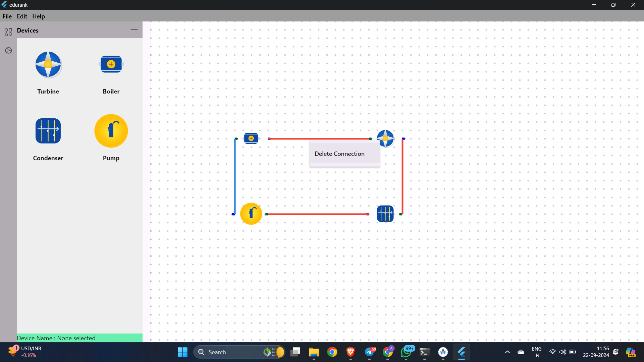Open the battery status tray icon

tap(573, 352)
